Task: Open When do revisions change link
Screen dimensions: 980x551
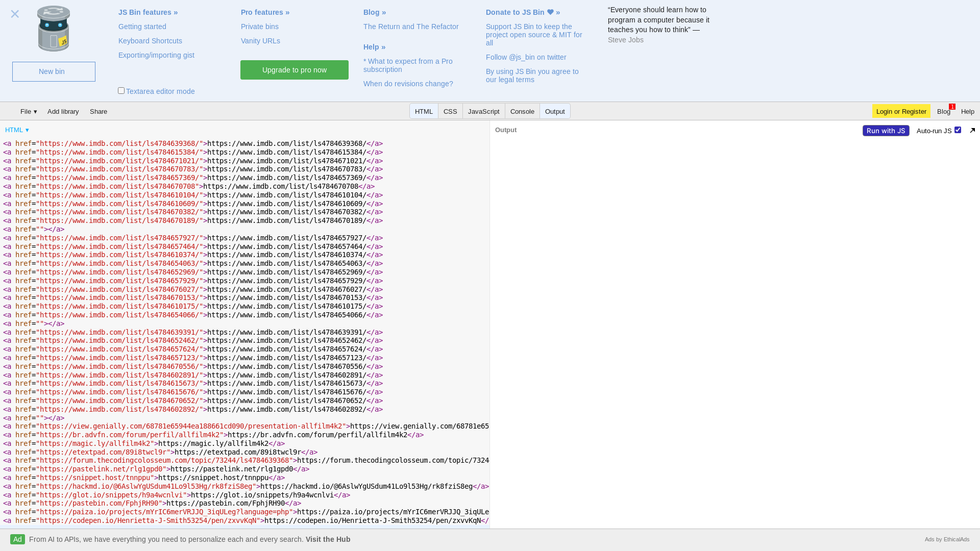Action: coord(408,84)
